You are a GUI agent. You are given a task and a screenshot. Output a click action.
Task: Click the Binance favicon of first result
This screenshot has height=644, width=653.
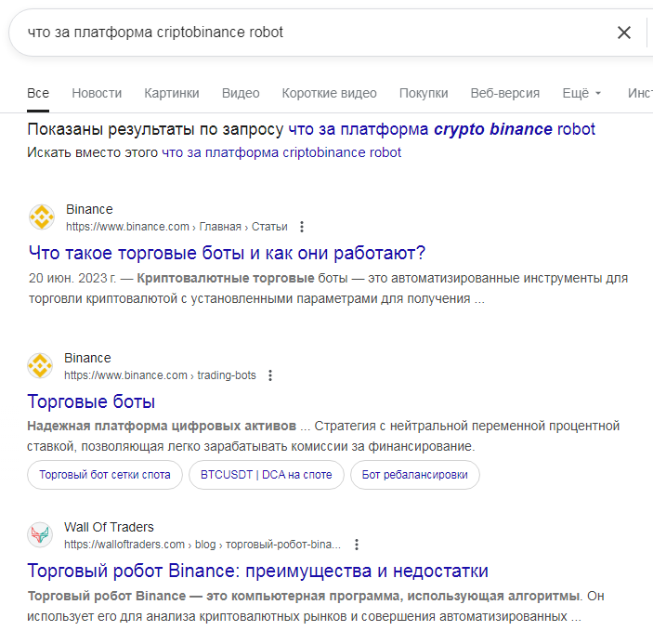tap(42, 217)
